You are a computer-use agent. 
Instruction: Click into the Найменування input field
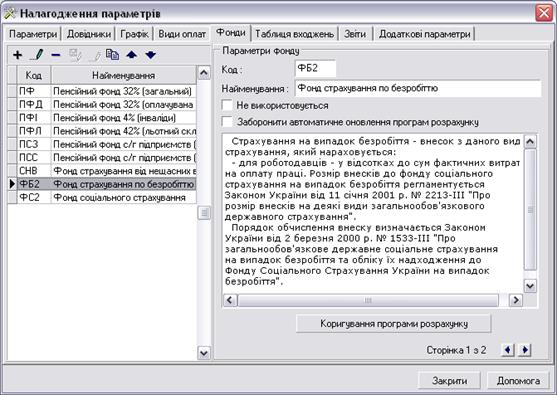pyautogui.click(x=418, y=88)
